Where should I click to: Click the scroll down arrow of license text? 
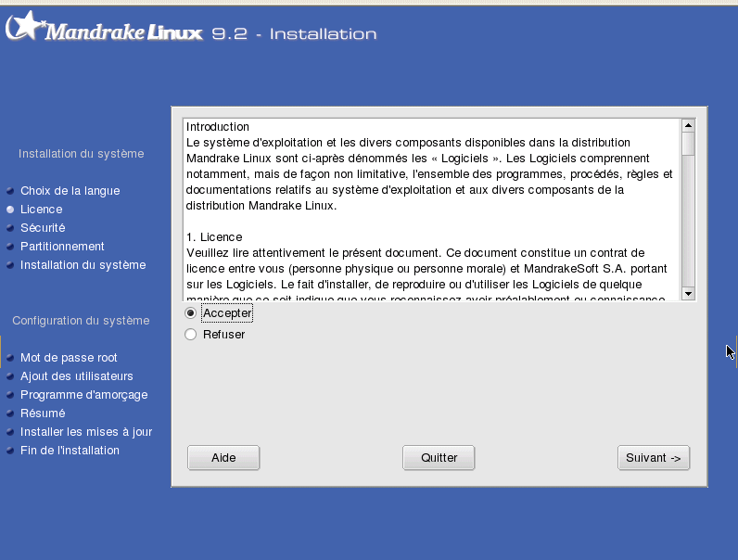coord(688,294)
